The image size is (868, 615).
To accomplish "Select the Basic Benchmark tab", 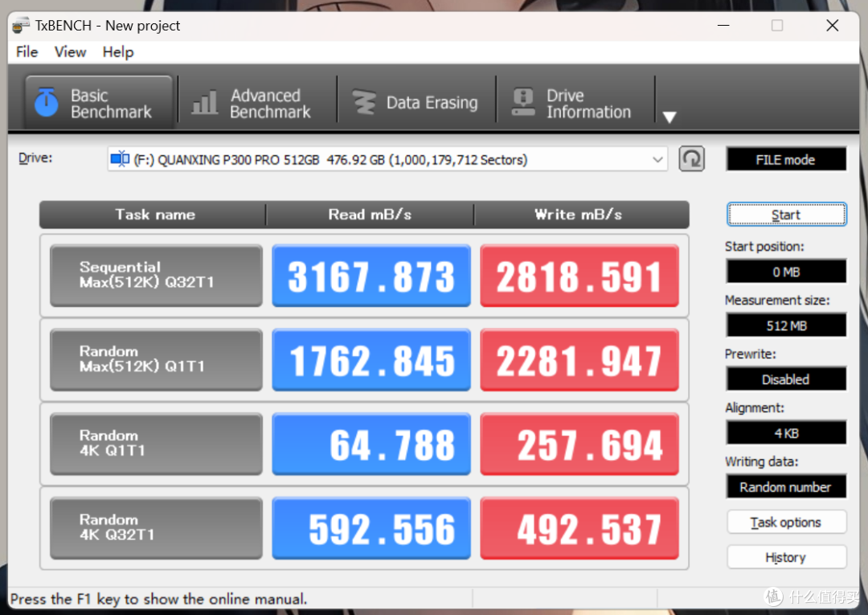I will [x=99, y=103].
